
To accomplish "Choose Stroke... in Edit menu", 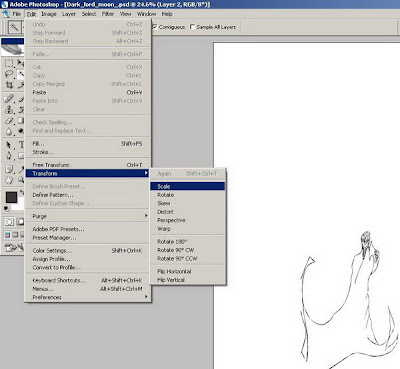I will point(87,152).
